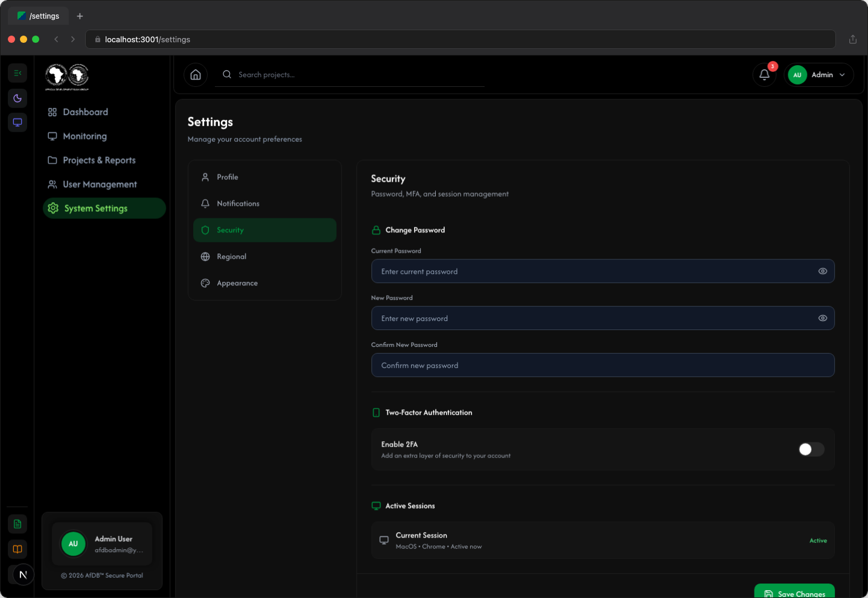Go home using the house icon
Image resolution: width=868 pixels, height=598 pixels.
(x=196, y=75)
